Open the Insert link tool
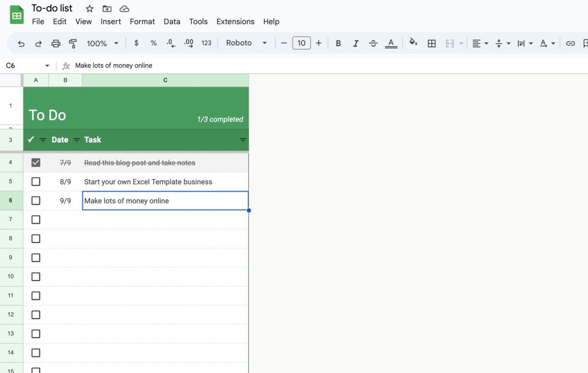 (570, 43)
